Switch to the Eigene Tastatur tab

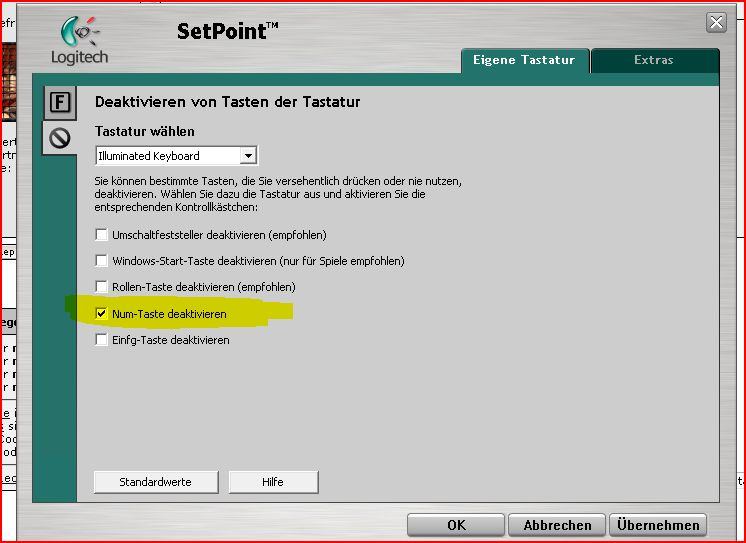pos(524,60)
